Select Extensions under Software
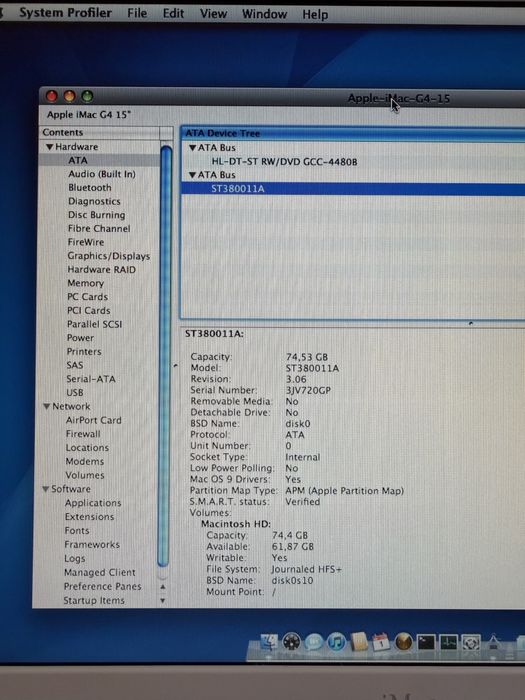 (x=89, y=517)
